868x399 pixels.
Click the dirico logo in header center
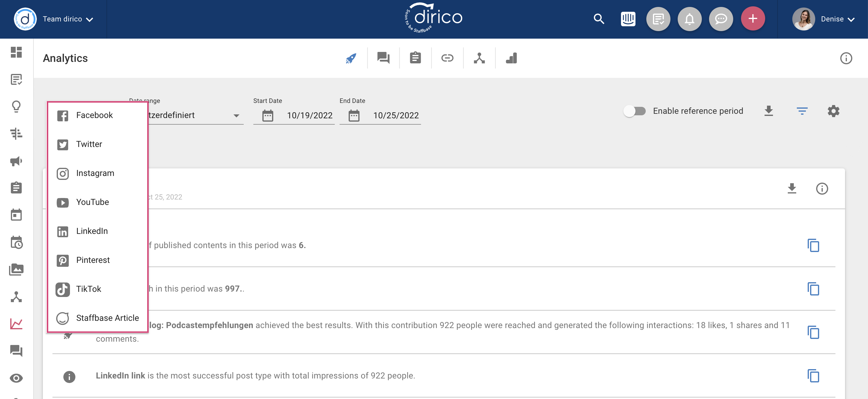click(x=434, y=18)
